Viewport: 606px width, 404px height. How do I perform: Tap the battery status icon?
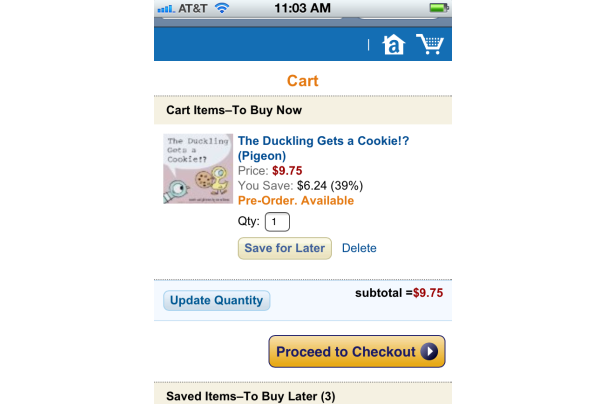pyautogui.click(x=439, y=8)
